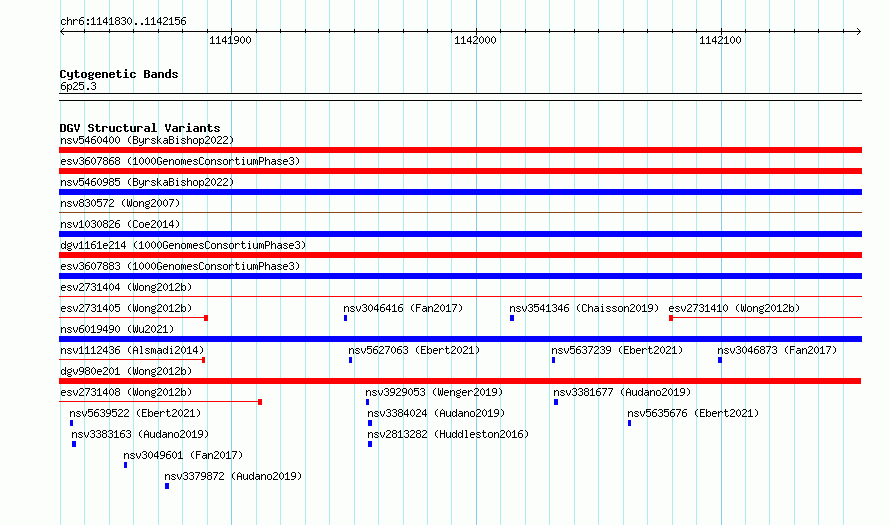
Task: Select esv3607883 (1000GenomesConsortiumPhase3) label
Action: pos(180,266)
